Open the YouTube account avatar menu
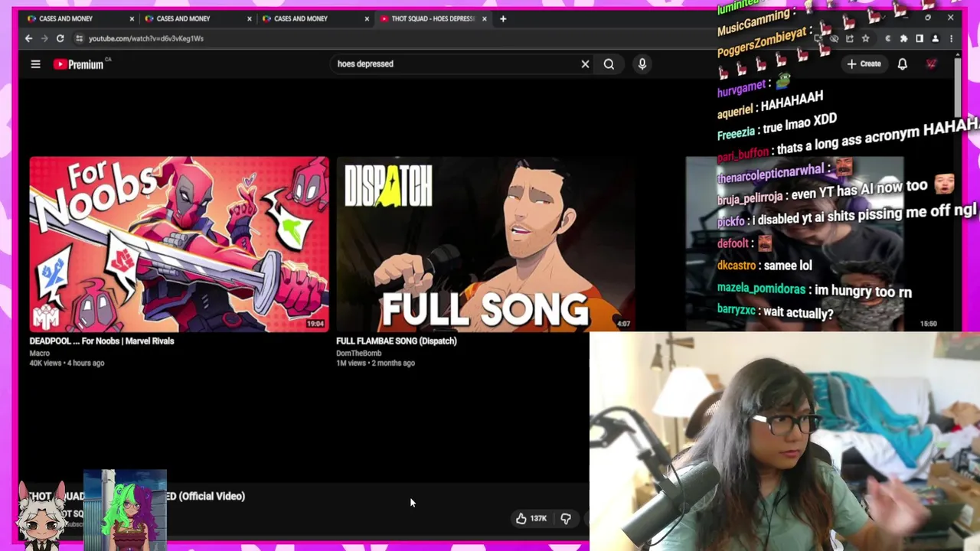Screen dimensions: 980x551 pyautogui.click(x=932, y=64)
